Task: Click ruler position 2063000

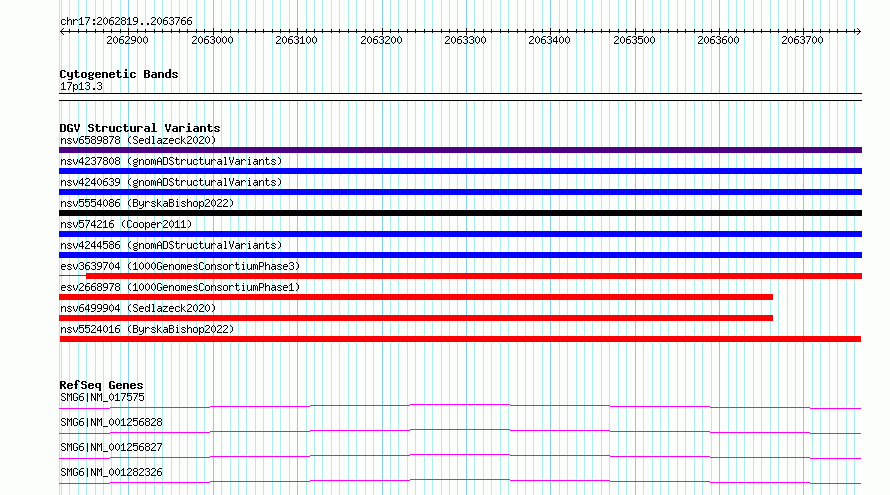Action: coord(212,40)
